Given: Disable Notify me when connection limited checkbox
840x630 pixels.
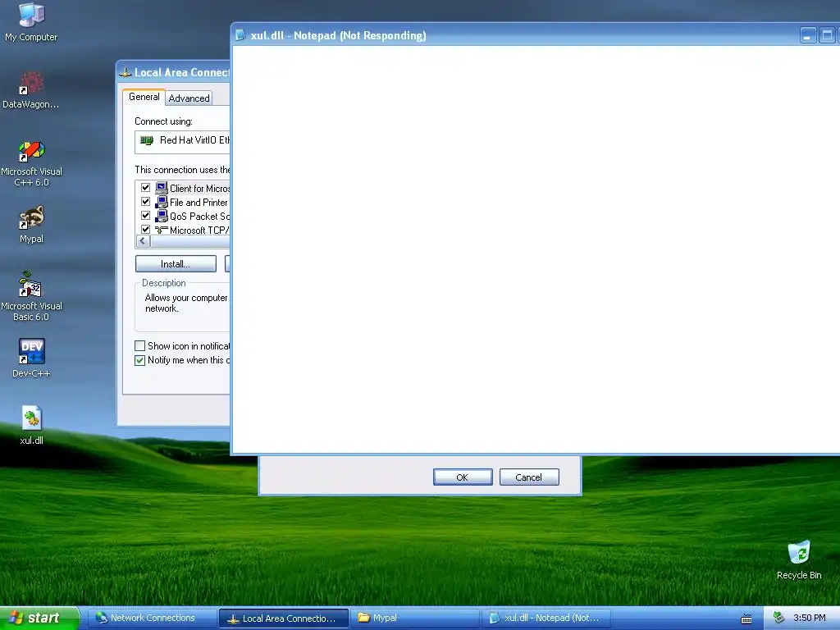Looking at the screenshot, I should point(139,361).
